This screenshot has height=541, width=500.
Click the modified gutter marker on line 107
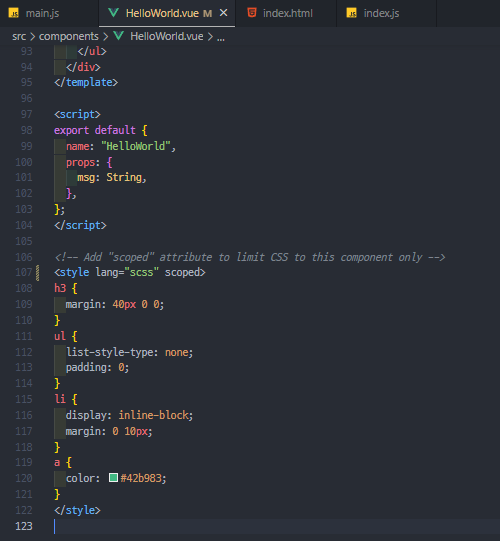click(x=37, y=273)
